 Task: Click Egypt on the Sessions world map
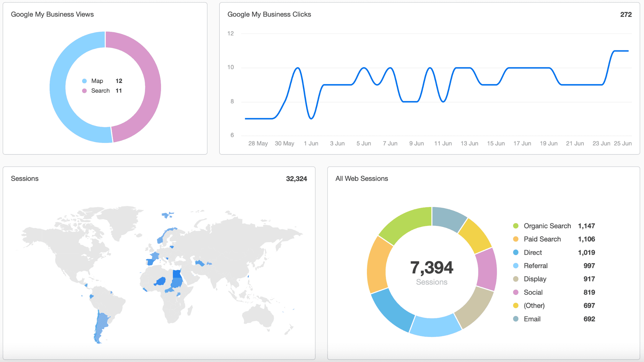point(177,275)
